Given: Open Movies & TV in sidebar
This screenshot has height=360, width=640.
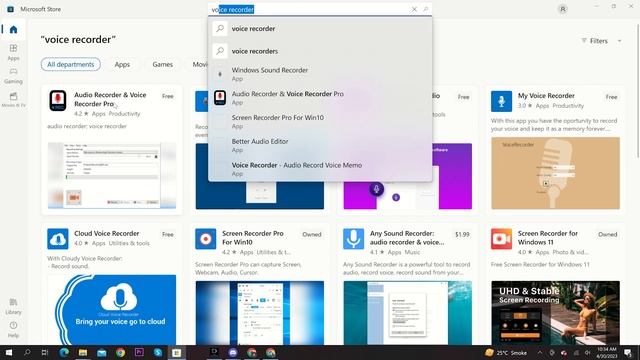Looking at the screenshot, I should 13,100.
